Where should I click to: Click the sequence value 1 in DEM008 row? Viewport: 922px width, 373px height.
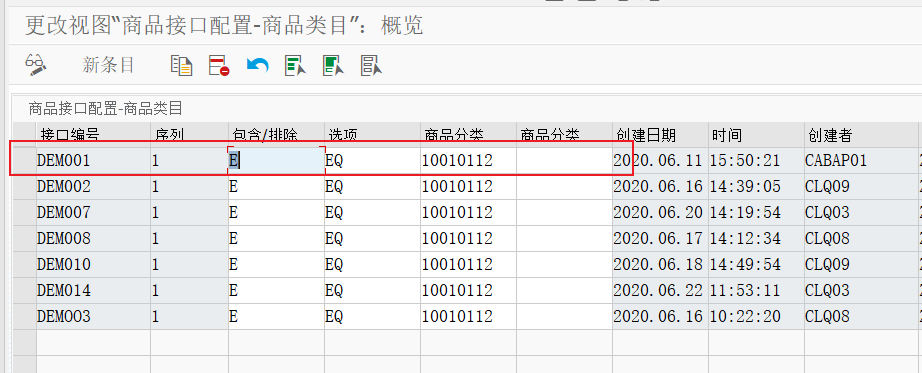pos(189,238)
